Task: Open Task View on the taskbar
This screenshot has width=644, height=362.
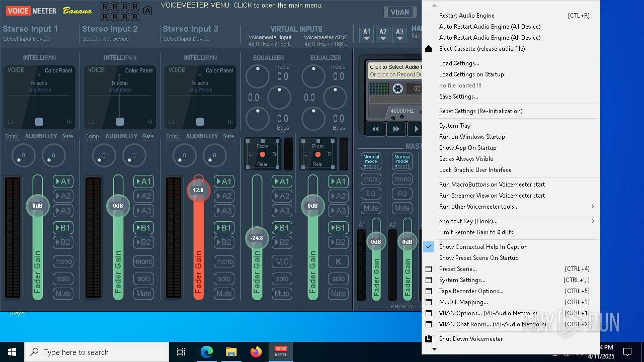Action: coord(181,352)
